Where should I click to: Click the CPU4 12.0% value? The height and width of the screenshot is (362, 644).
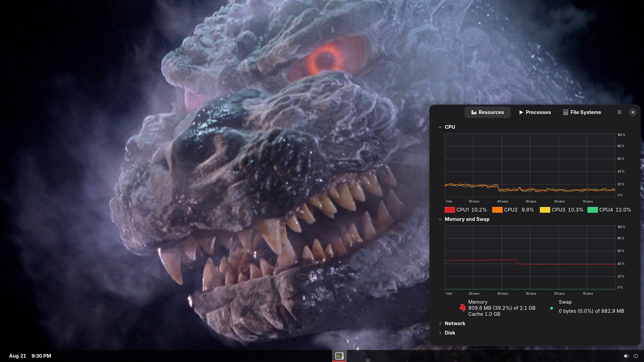623,210
